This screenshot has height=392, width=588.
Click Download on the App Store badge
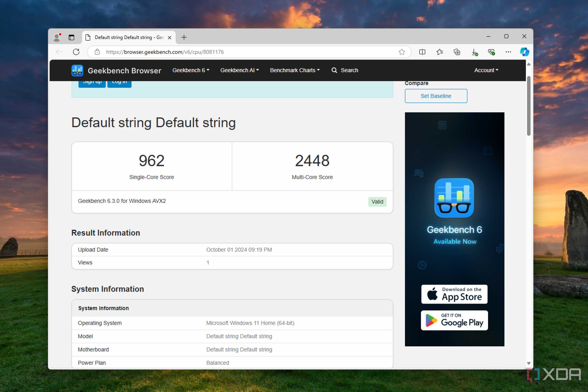tap(454, 294)
